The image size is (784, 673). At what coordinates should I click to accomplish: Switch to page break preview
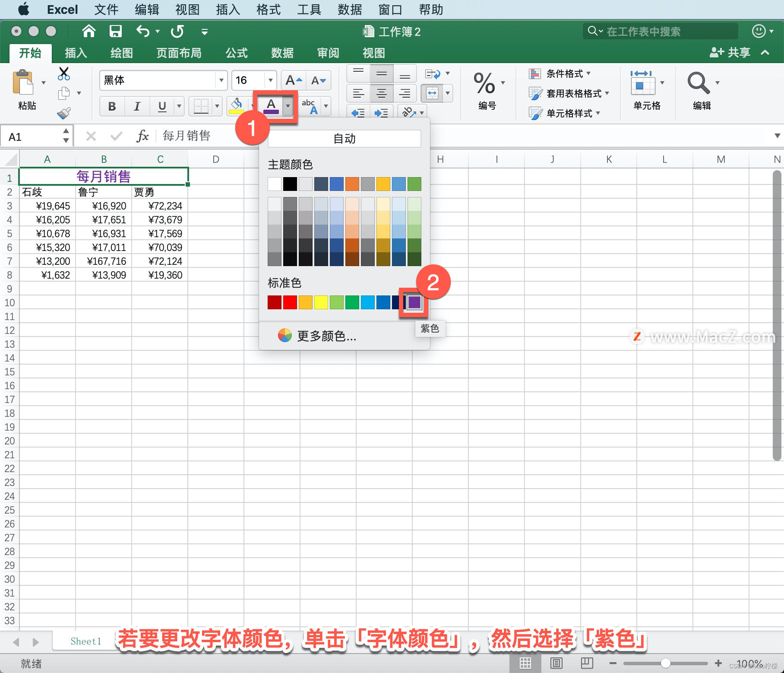[x=587, y=663]
